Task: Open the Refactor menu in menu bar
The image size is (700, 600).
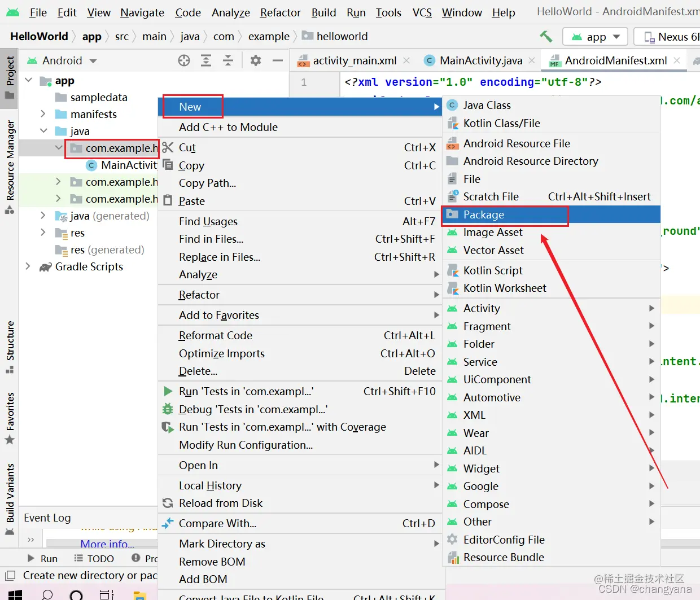Action: click(x=280, y=12)
